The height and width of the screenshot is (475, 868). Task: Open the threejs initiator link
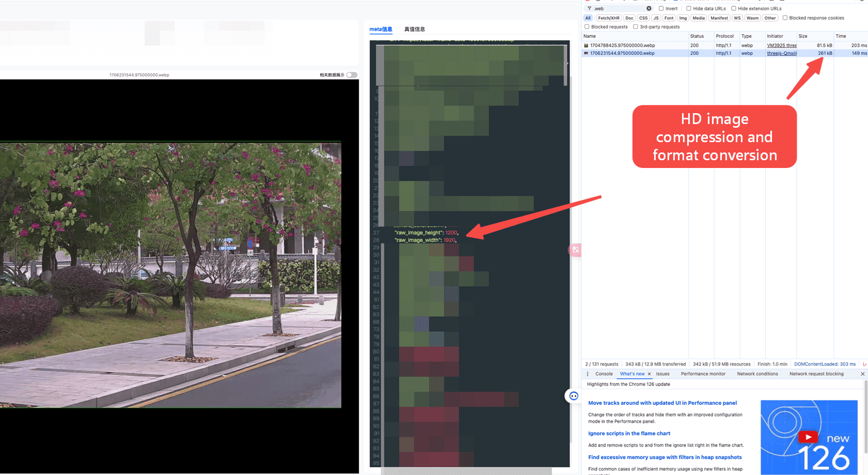tap(781, 53)
